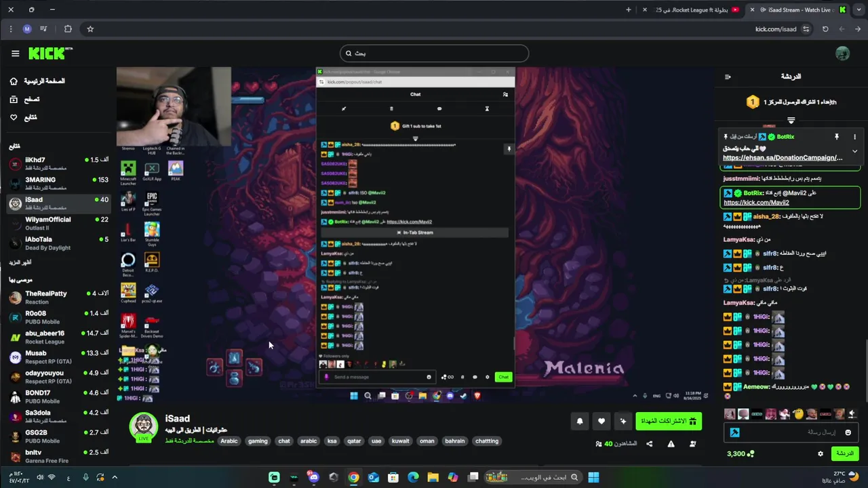Open Microsoft Edge from the taskbar
868x488 pixels.
click(413, 477)
